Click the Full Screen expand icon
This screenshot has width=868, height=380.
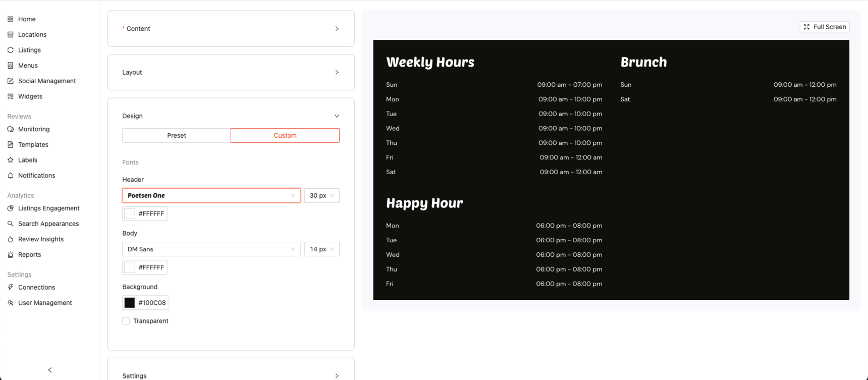click(806, 27)
